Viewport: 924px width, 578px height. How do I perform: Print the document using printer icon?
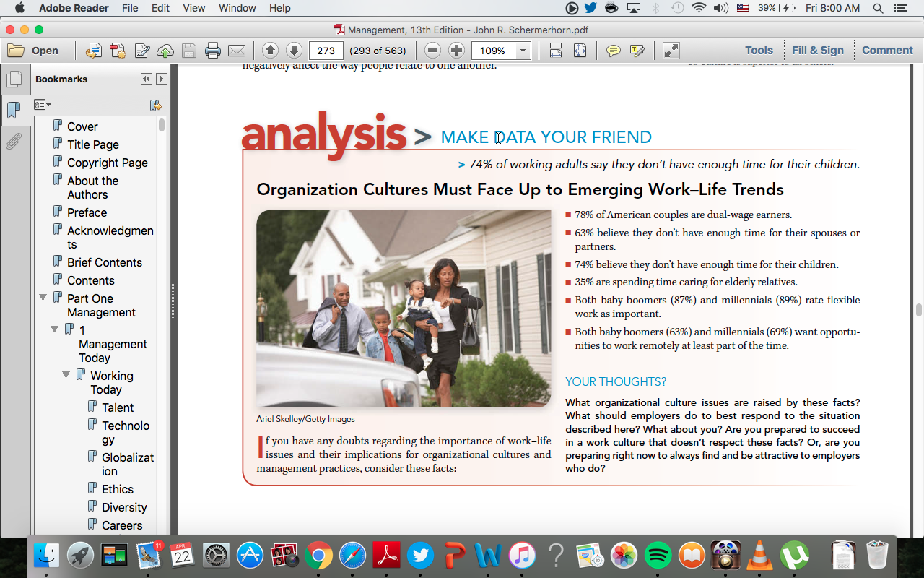(213, 51)
